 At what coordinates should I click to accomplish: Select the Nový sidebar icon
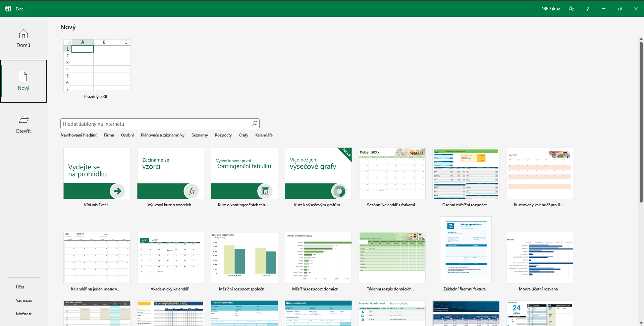(x=23, y=81)
